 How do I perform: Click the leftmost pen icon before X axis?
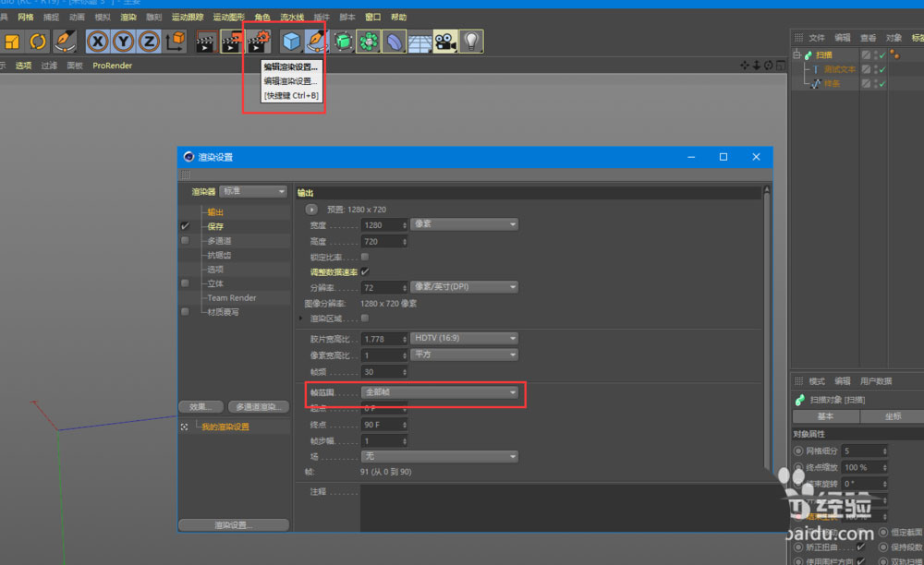[x=65, y=42]
